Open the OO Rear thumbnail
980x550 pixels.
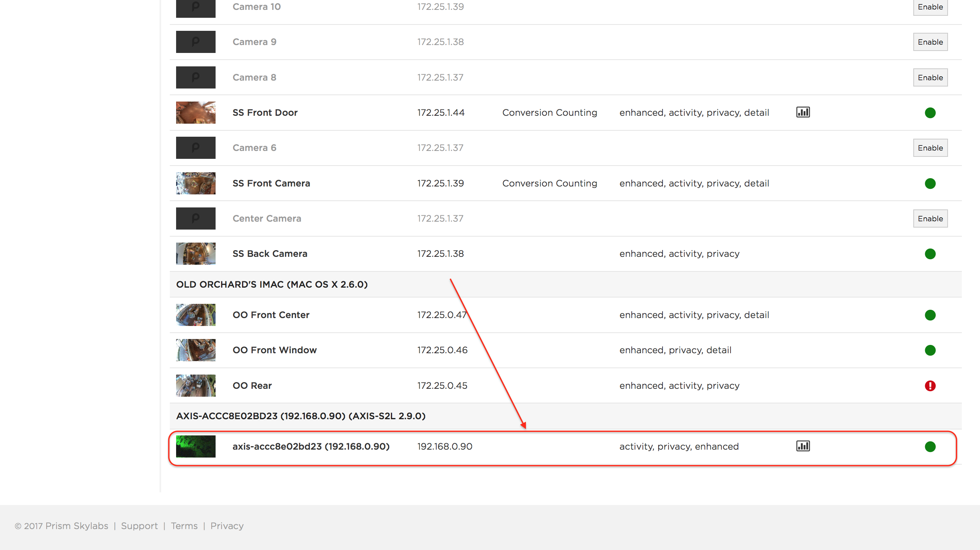[x=196, y=386]
